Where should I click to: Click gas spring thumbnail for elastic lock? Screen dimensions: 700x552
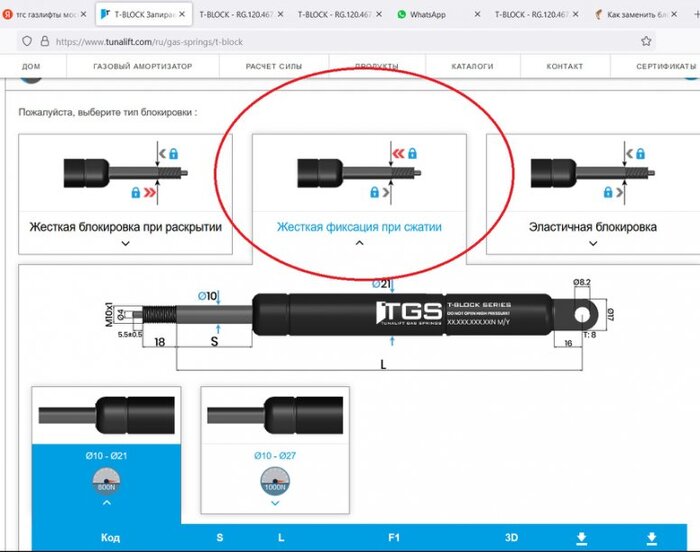pyautogui.click(x=593, y=173)
